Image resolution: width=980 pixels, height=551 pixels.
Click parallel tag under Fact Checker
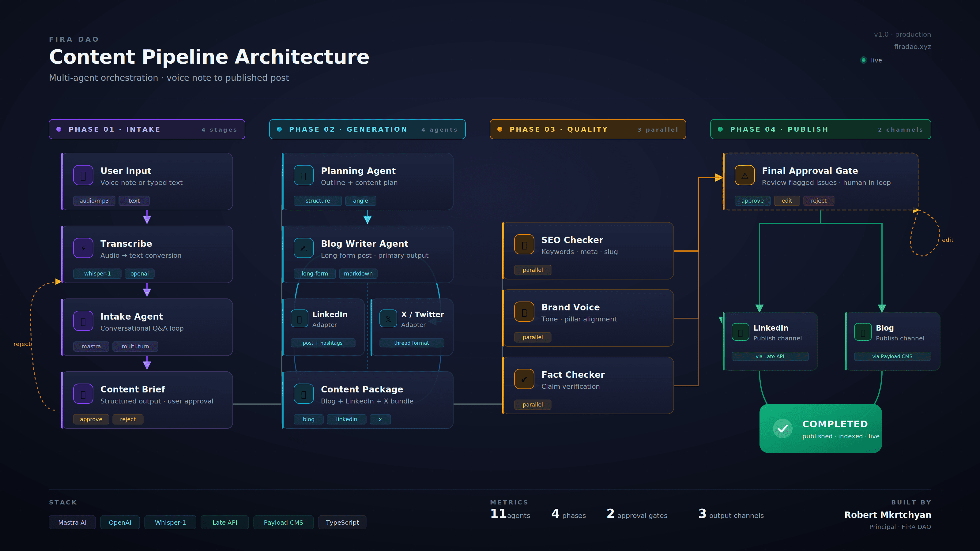pos(533,405)
